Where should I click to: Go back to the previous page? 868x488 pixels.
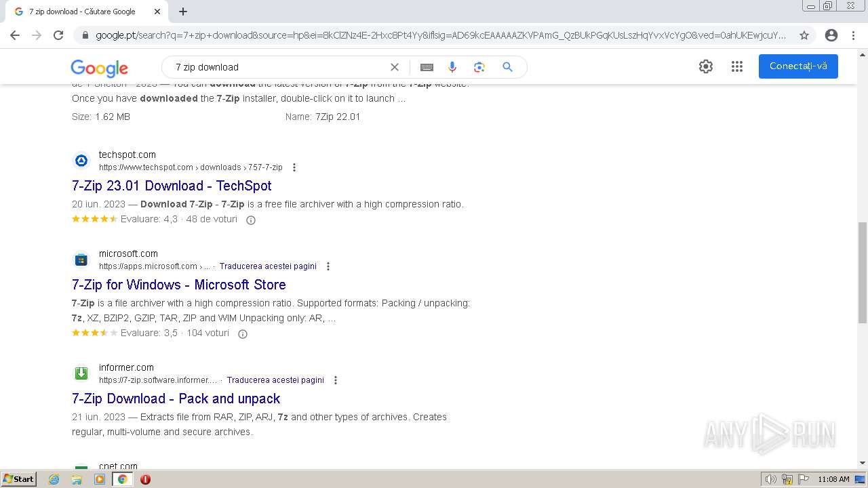tap(15, 35)
